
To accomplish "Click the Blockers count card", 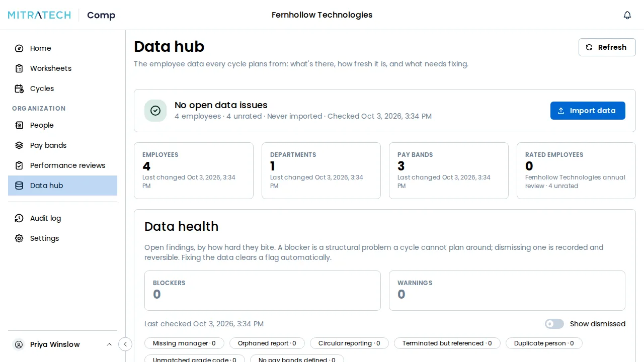I will point(263,291).
